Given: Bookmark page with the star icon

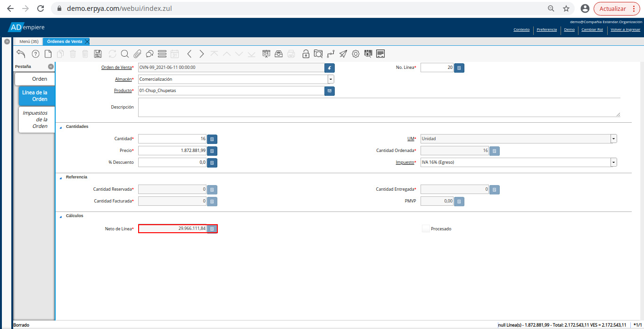Looking at the screenshot, I should tap(566, 8).
